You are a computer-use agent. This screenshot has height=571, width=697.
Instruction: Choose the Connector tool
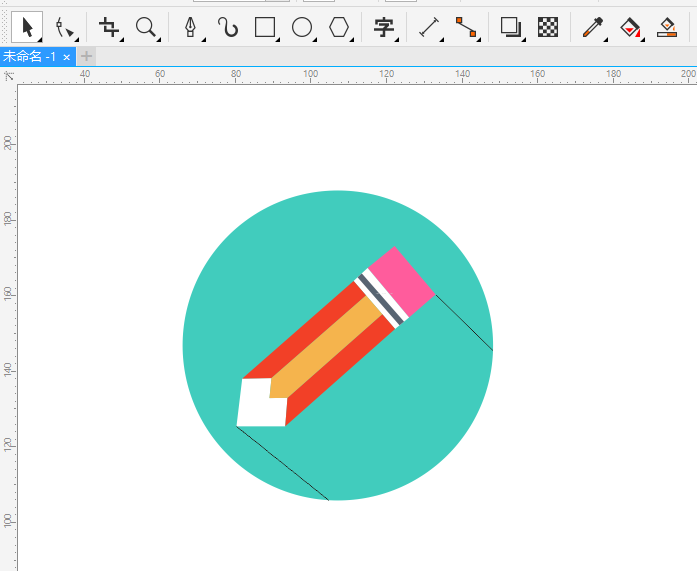pos(466,28)
